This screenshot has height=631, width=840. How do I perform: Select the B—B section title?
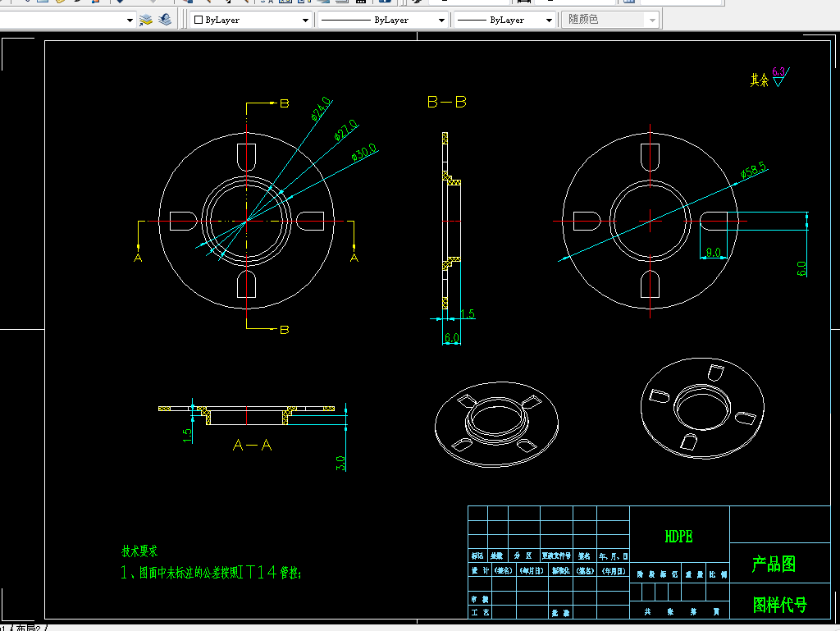point(447,102)
